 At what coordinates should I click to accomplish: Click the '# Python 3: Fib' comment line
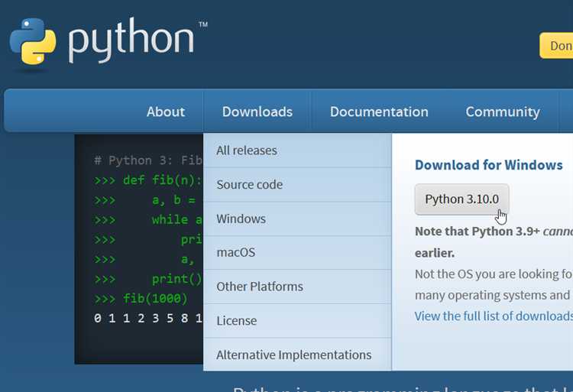tap(148, 160)
